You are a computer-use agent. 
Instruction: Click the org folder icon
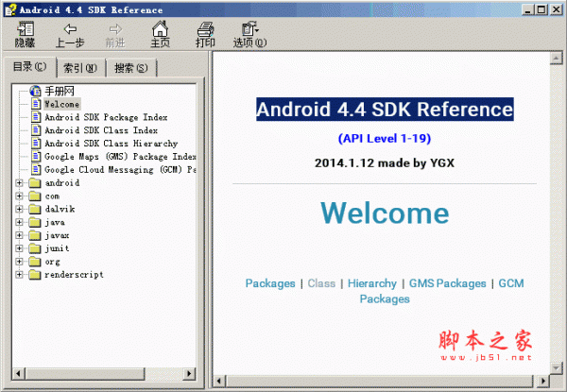point(35,262)
